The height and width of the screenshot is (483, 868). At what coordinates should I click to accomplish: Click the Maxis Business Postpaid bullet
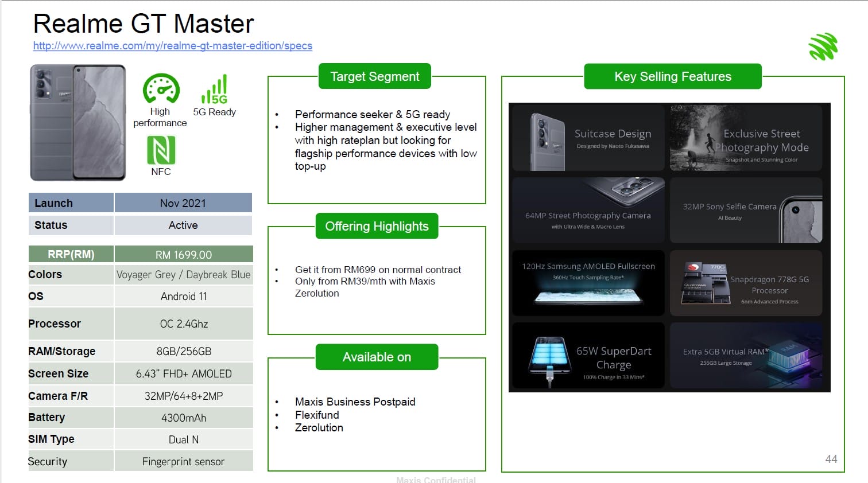pyautogui.click(x=355, y=402)
